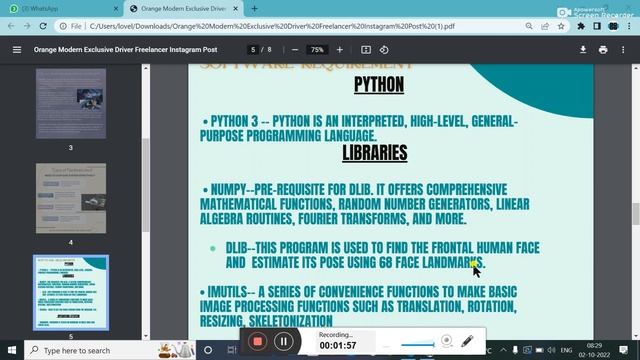Open page 4 thumbnail
640x360 pixels.
(71, 198)
